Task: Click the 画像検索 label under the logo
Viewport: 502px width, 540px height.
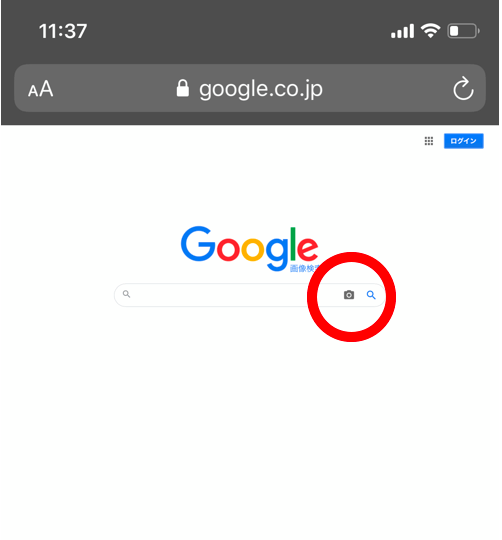Action: pos(305,268)
